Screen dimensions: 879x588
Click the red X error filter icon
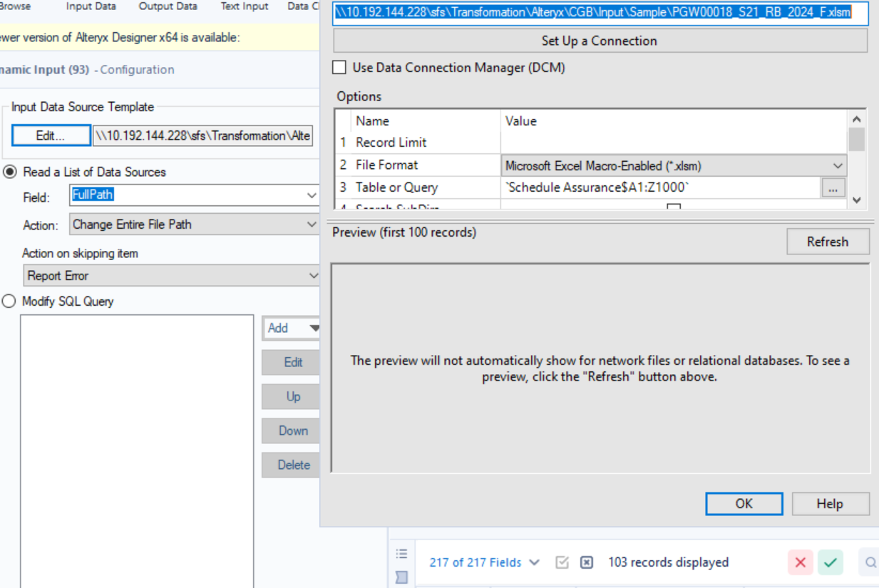coord(799,562)
